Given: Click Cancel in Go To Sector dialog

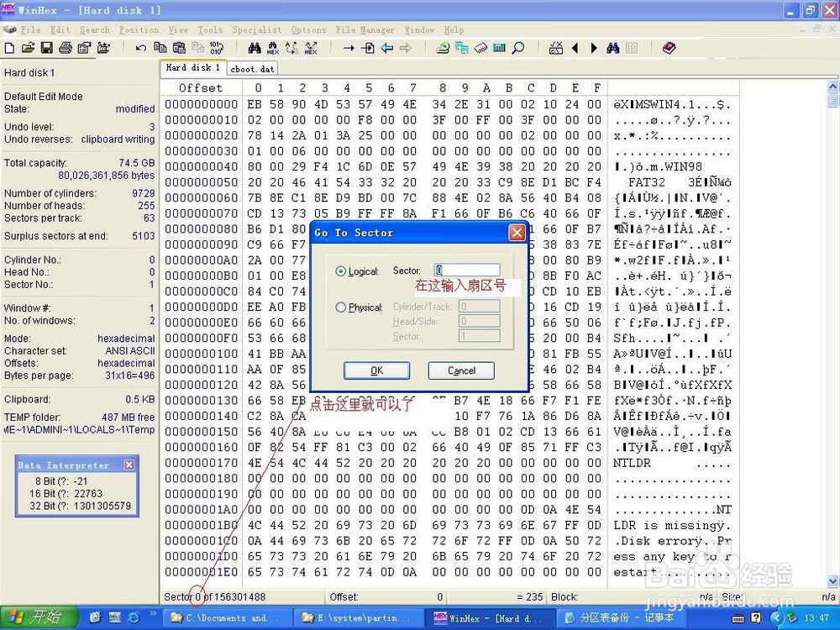Looking at the screenshot, I should coord(461,370).
